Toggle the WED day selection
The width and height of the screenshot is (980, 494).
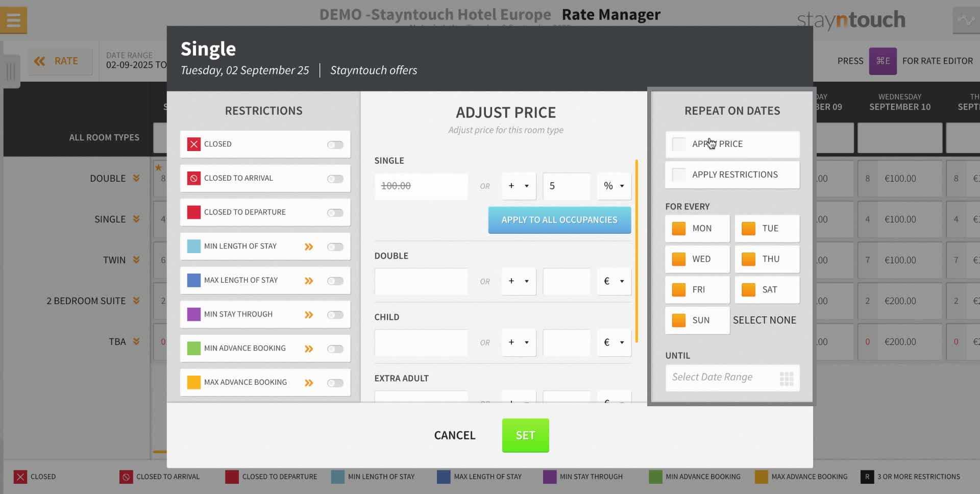pos(697,259)
